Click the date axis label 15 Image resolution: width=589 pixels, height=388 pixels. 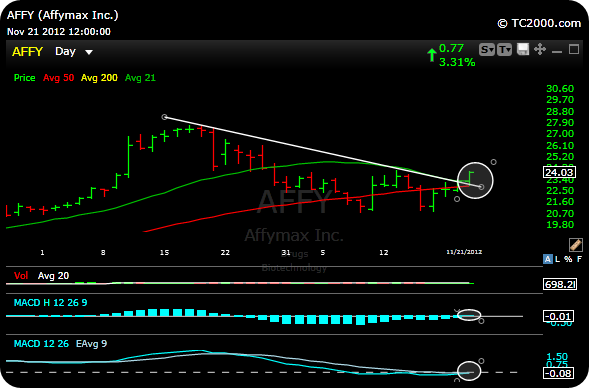click(164, 252)
